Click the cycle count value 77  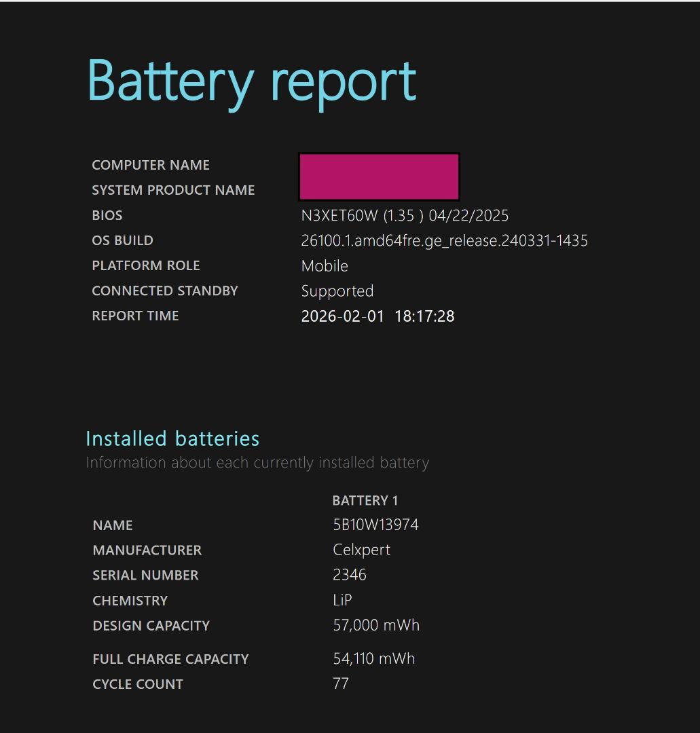click(x=341, y=684)
